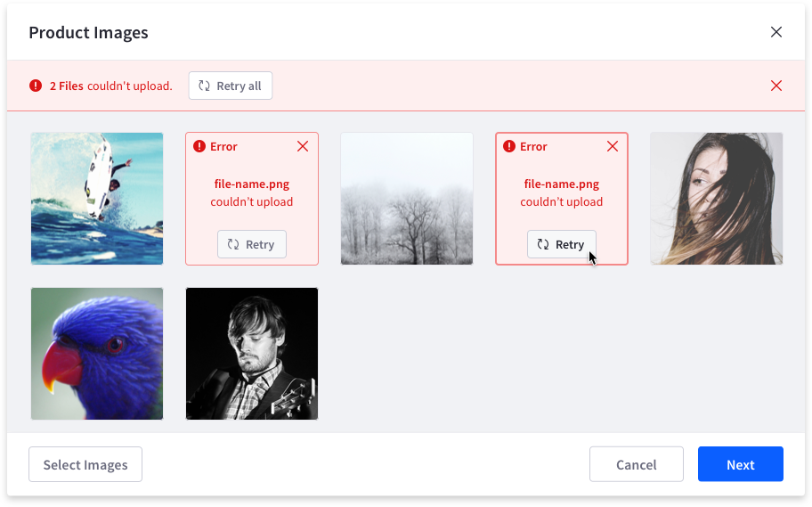
Task: Click error icon on second failed card
Action: [x=508, y=146]
